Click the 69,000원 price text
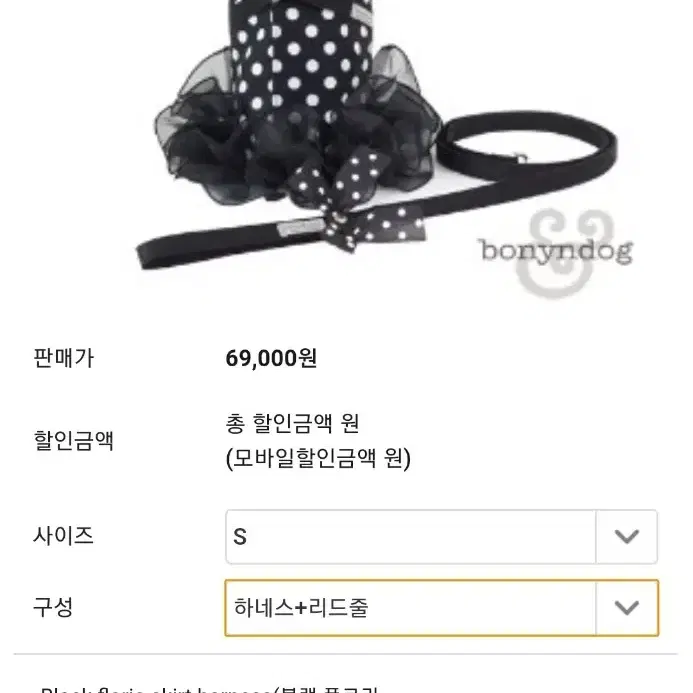Viewport: 693px width, 693px height. point(271,358)
